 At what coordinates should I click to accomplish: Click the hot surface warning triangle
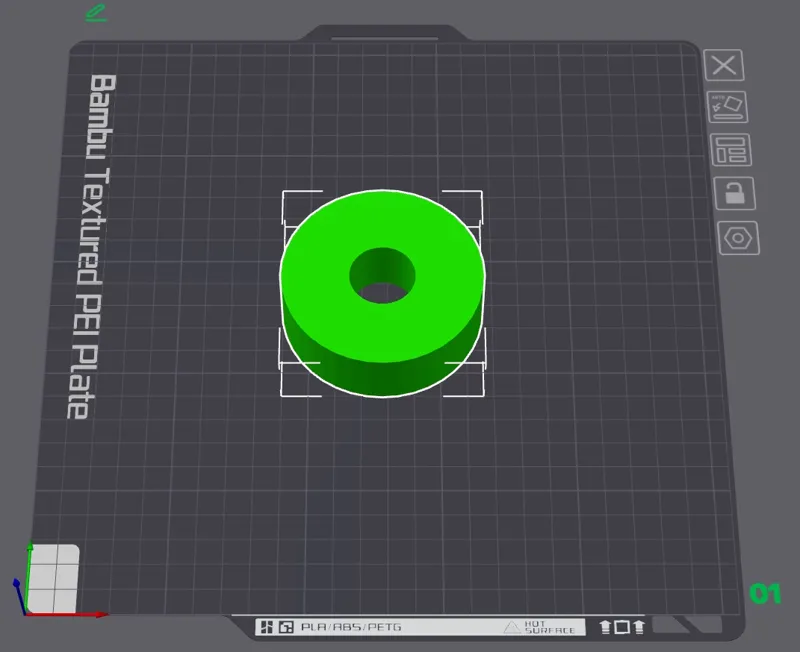(x=512, y=627)
